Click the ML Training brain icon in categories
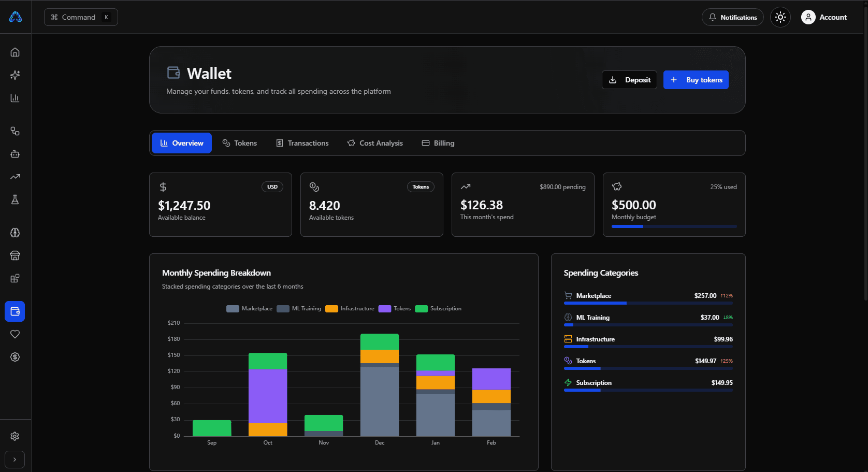The height and width of the screenshot is (472, 868). point(568,318)
